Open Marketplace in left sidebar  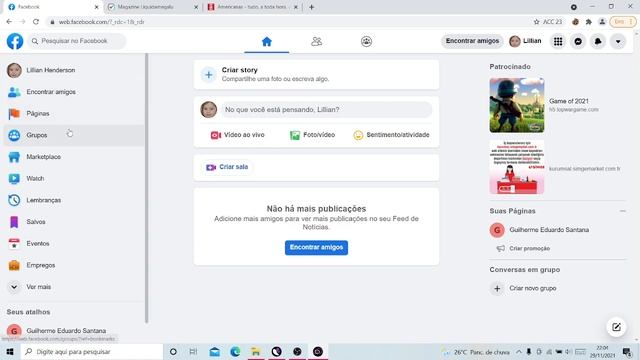coord(73,157)
